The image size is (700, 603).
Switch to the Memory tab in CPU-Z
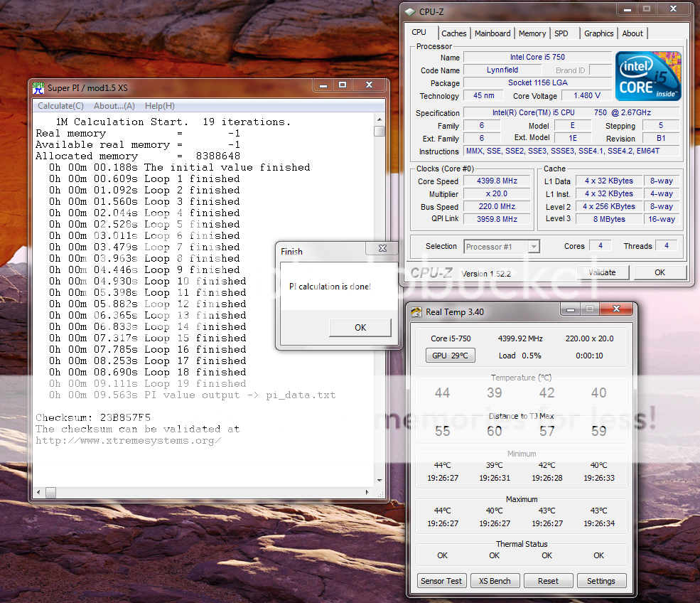coord(532,33)
